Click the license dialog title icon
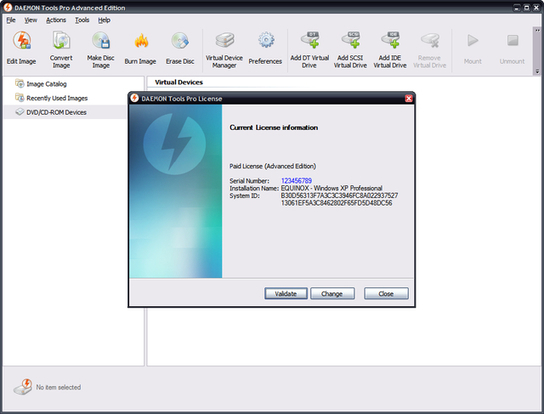 point(135,99)
